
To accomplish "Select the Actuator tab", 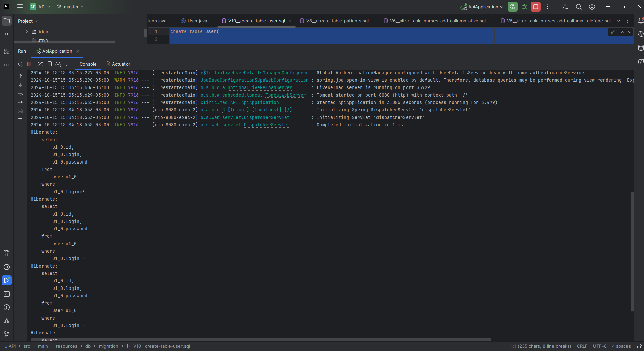I will coord(118,64).
